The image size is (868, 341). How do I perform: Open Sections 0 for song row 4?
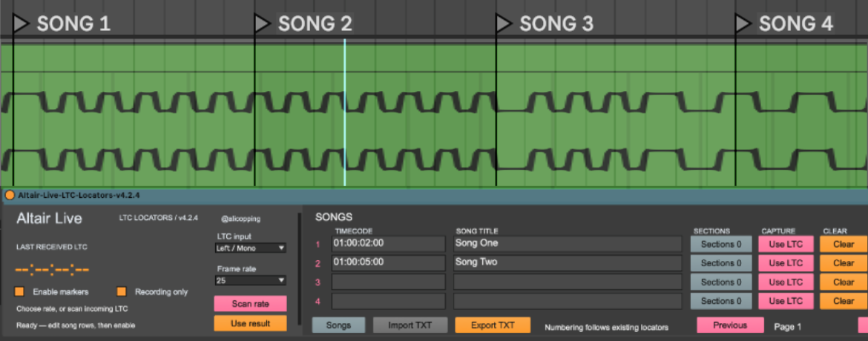[721, 301]
